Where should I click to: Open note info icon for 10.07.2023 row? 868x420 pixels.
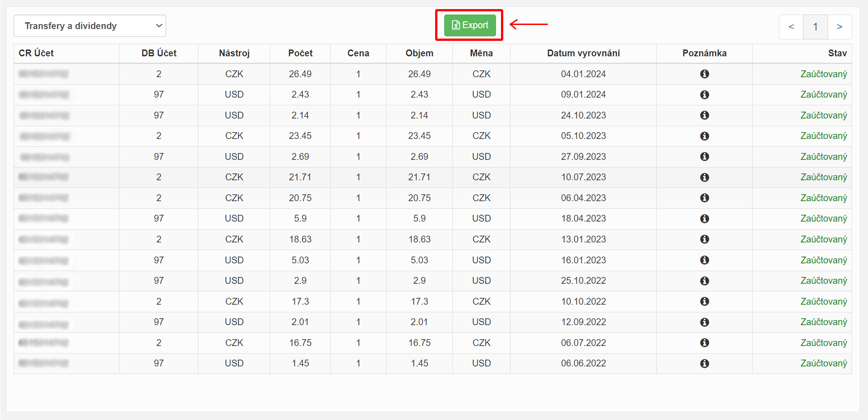click(x=704, y=177)
